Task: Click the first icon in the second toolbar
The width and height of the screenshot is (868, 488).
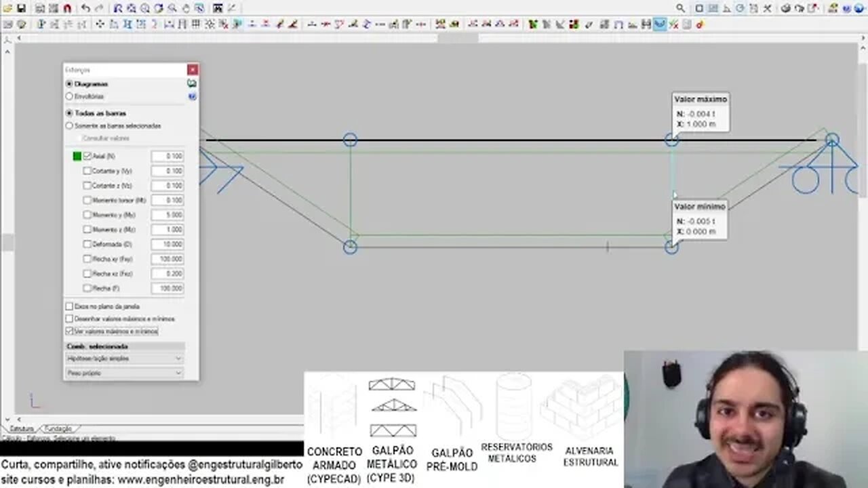Action: [7, 24]
